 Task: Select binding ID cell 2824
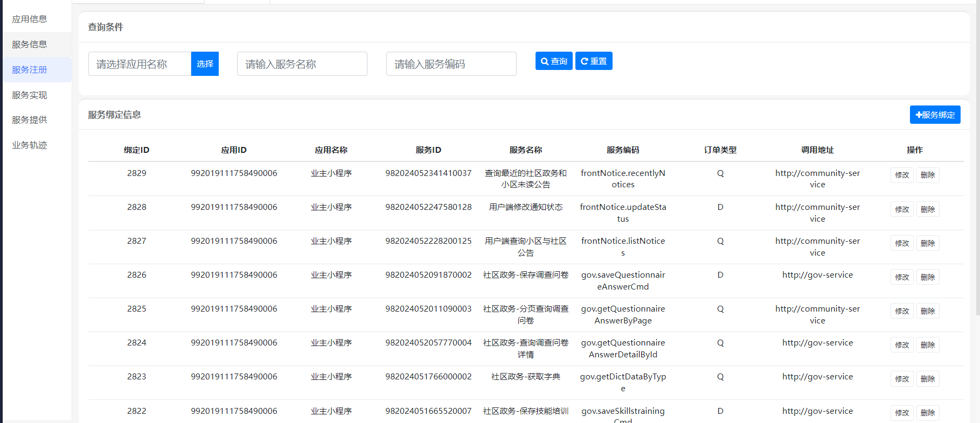tap(137, 342)
